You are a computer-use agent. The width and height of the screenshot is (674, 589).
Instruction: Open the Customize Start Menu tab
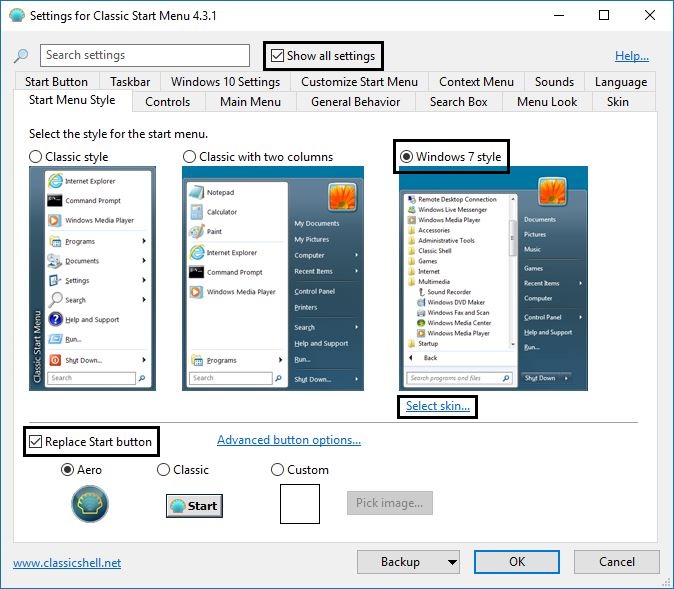pos(359,81)
